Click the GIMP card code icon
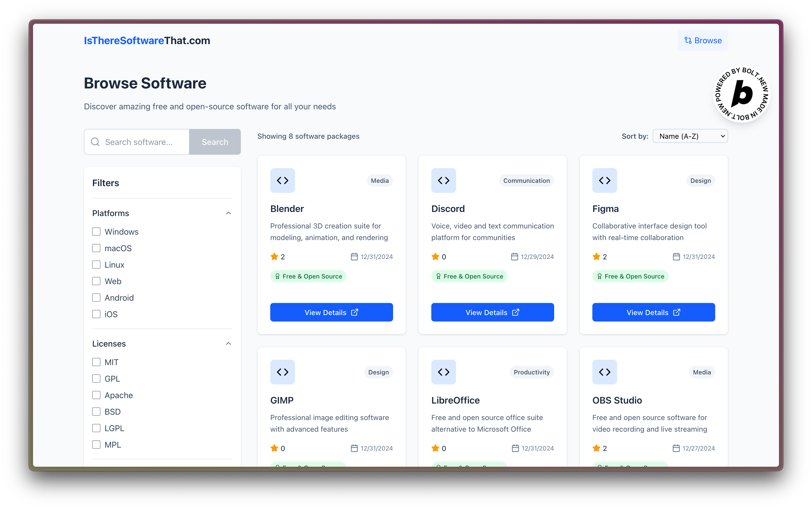812x509 pixels. click(282, 372)
